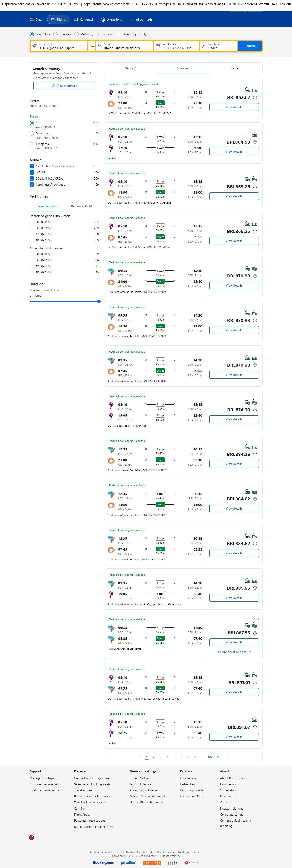Open the Economy cabin class dropdown
The image size is (292, 868).
(104, 34)
